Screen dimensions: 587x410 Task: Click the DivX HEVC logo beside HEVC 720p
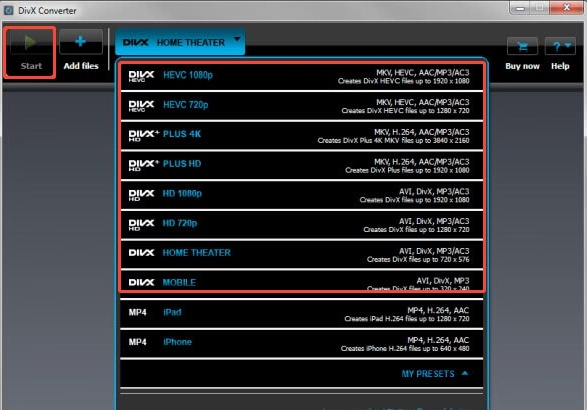point(141,106)
